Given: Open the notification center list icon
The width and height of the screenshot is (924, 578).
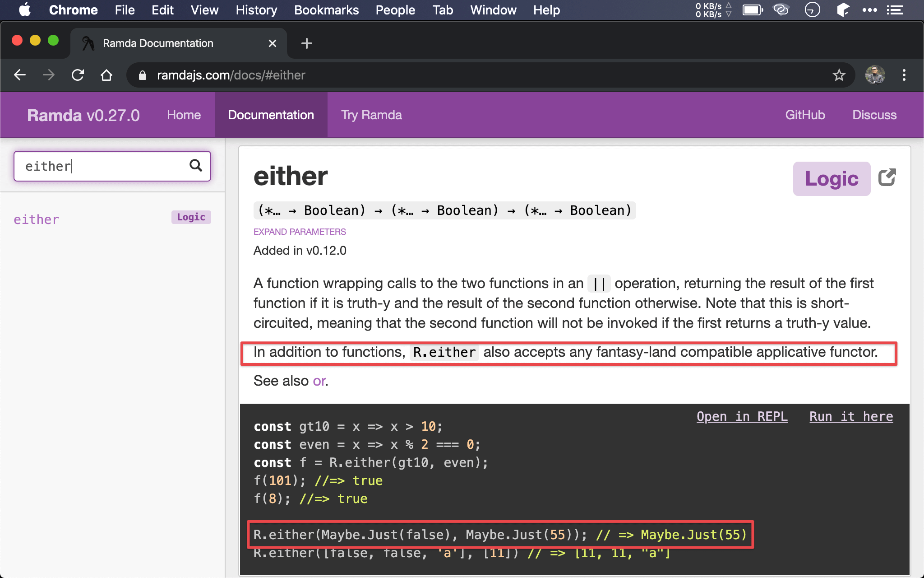Looking at the screenshot, I should click(x=895, y=10).
